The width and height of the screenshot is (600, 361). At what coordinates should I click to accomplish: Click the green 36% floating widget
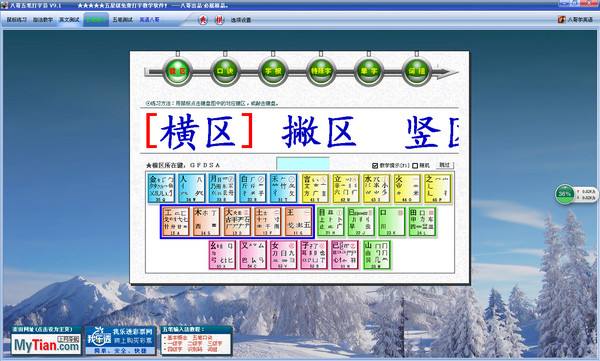pyautogui.click(x=565, y=194)
